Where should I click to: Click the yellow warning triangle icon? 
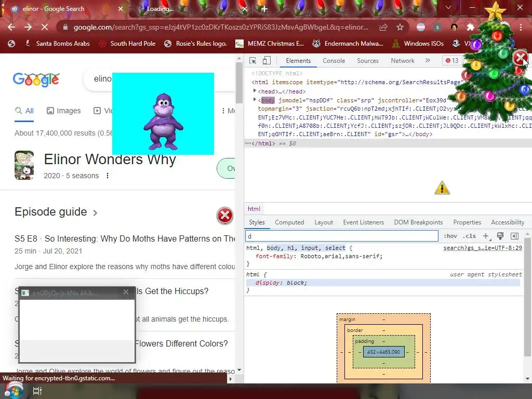tap(442, 188)
